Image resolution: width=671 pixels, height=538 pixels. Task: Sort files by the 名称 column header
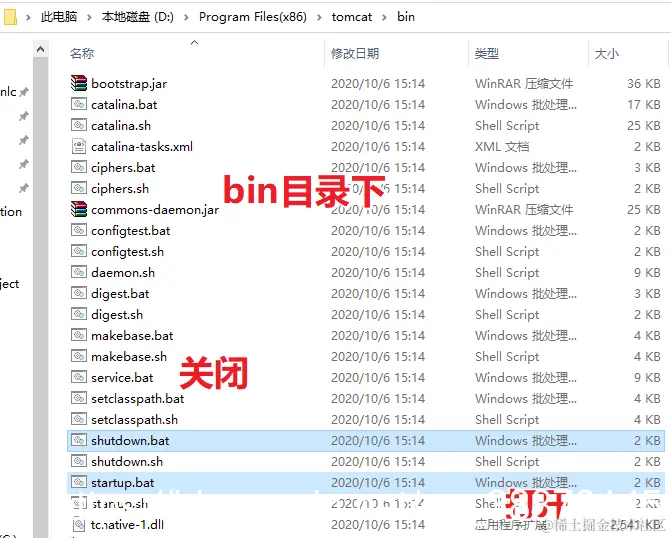(x=82, y=54)
